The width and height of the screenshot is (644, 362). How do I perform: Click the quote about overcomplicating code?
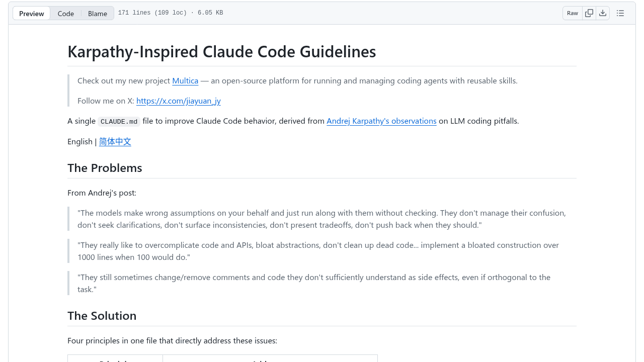point(318,251)
